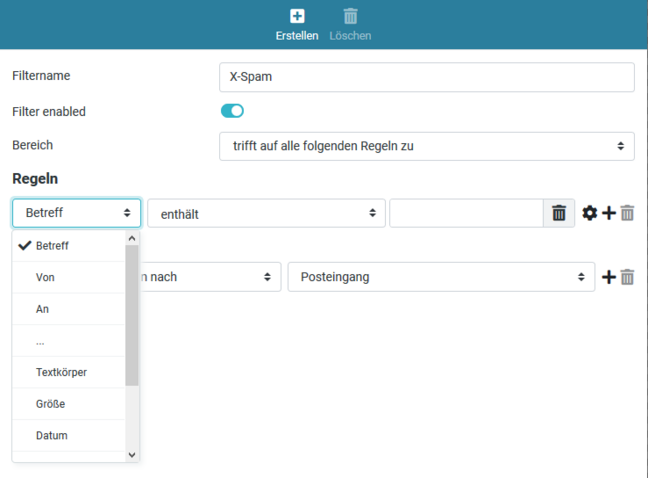Expand the 'enthält' condition dropdown
Image resolution: width=648 pixels, height=478 pixels.
pos(266,213)
